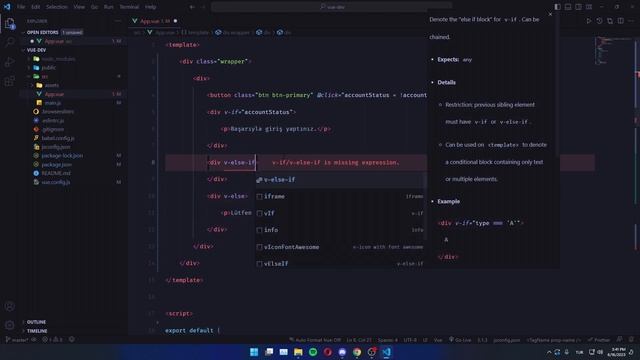Open Chrome from taskbar
The width and height of the screenshot is (640, 360).
[x=357, y=352]
